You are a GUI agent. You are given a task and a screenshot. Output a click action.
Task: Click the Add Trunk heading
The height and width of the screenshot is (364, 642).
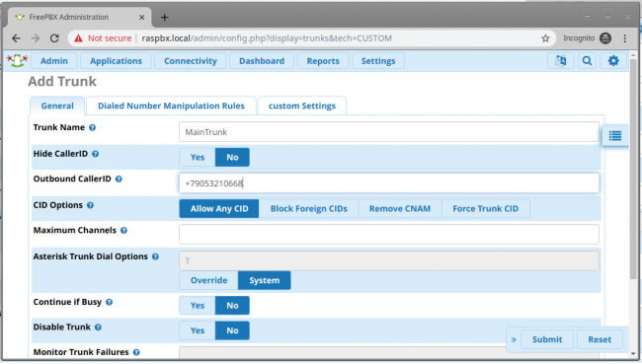(x=62, y=82)
